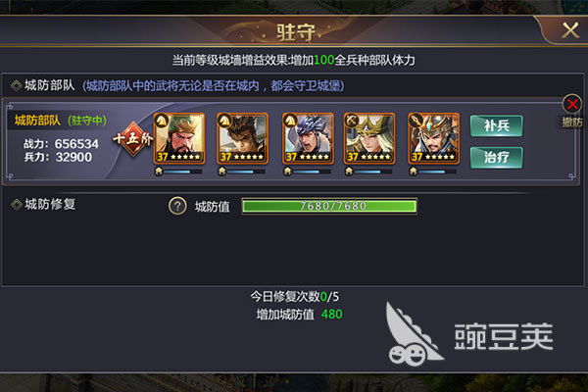Click the 今日修复次数 0/5 repair count text
Viewport: 588px width, 392px height.
295,296
